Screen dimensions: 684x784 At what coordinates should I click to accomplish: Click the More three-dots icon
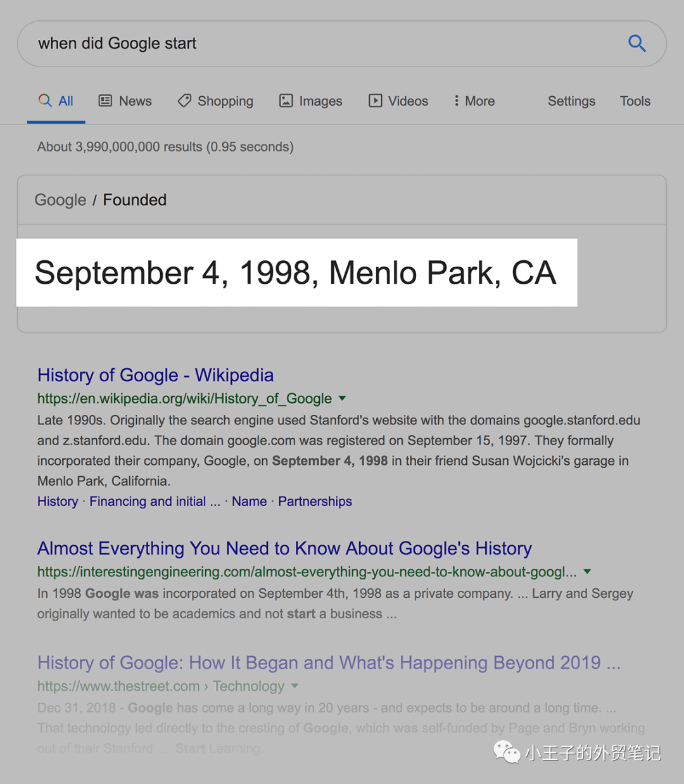(456, 101)
